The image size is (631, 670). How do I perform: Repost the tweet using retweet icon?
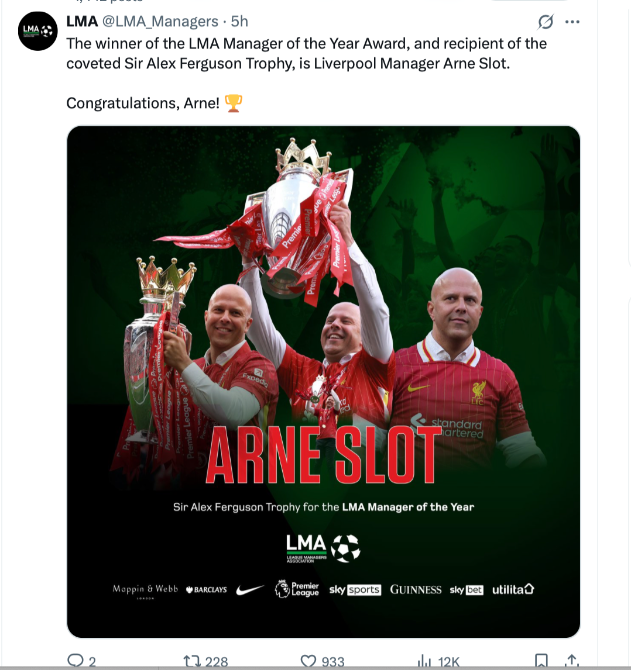pos(191,661)
